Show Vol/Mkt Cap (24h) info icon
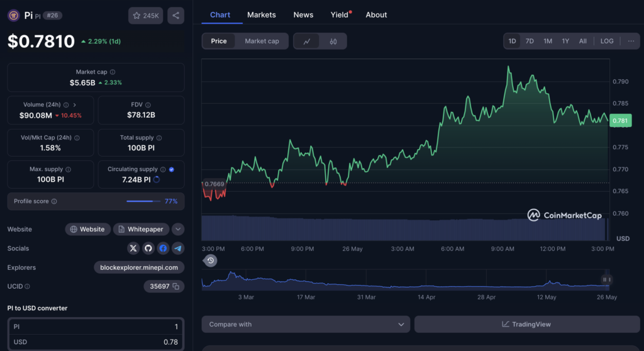 pos(77,138)
